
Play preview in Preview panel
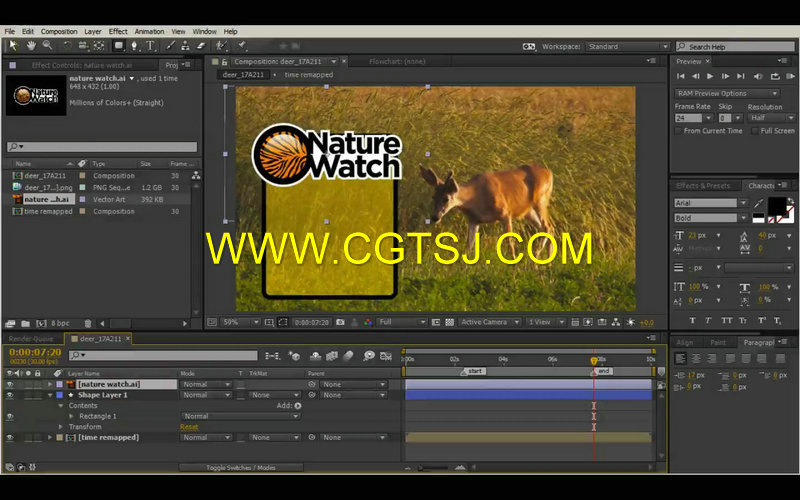click(710, 76)
